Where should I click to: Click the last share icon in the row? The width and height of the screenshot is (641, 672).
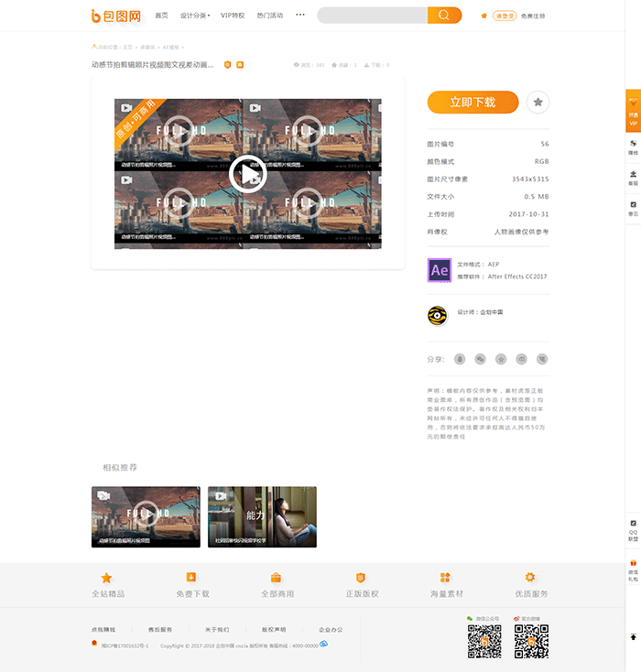click(x=542, y=359)
